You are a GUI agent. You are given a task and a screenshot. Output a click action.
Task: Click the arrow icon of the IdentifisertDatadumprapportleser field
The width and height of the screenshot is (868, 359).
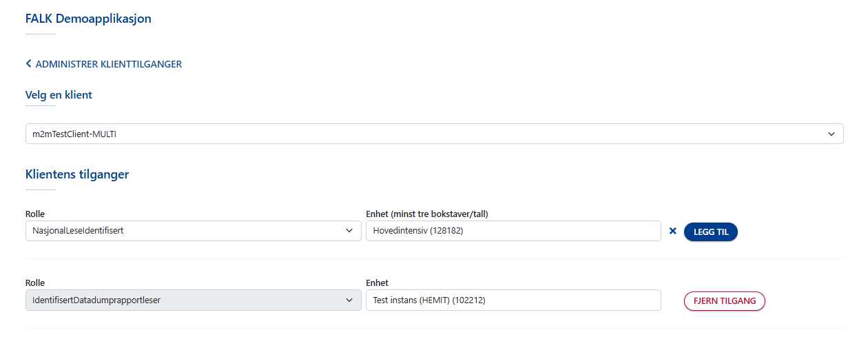click(349, 300)
